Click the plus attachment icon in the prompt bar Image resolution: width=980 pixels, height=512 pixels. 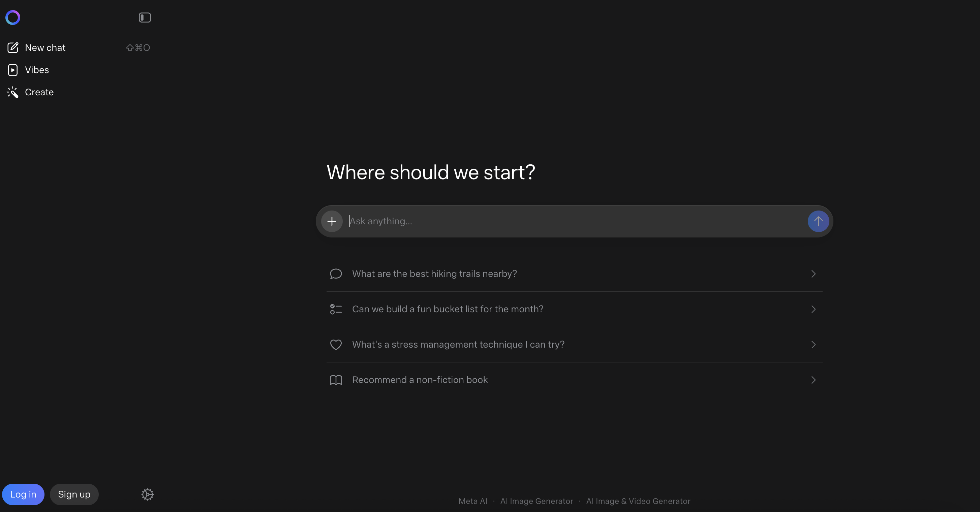tap(331, 221)
